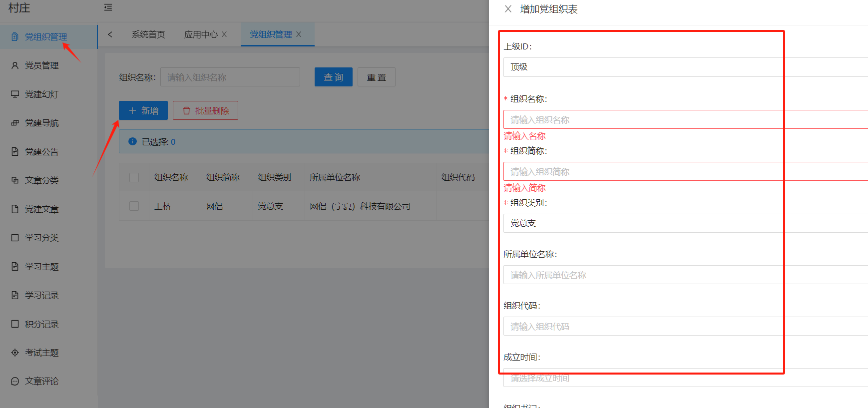Click the 党员管理 user icon
This screenshot has width=868, height=408.
[x=15, y=65]
